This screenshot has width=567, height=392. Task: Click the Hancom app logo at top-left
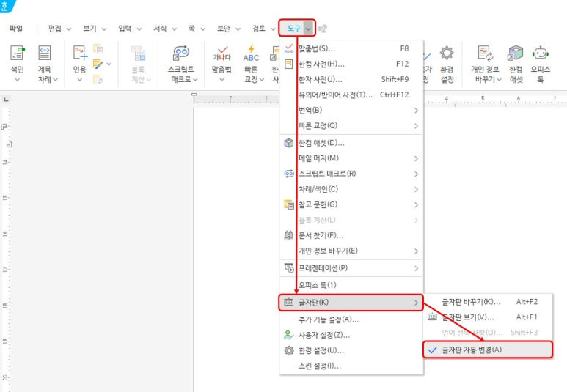click(6, 6)
